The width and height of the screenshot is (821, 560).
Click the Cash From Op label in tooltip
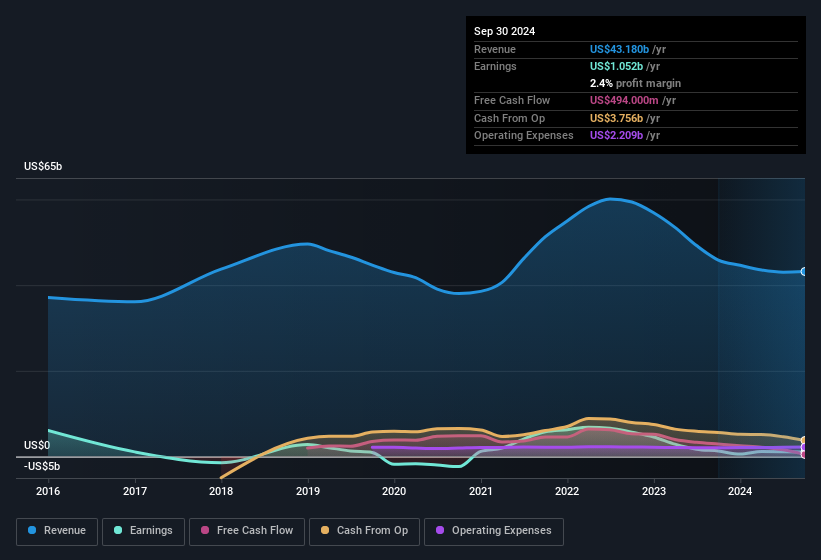pyautogui.click(x=509, y=118)
